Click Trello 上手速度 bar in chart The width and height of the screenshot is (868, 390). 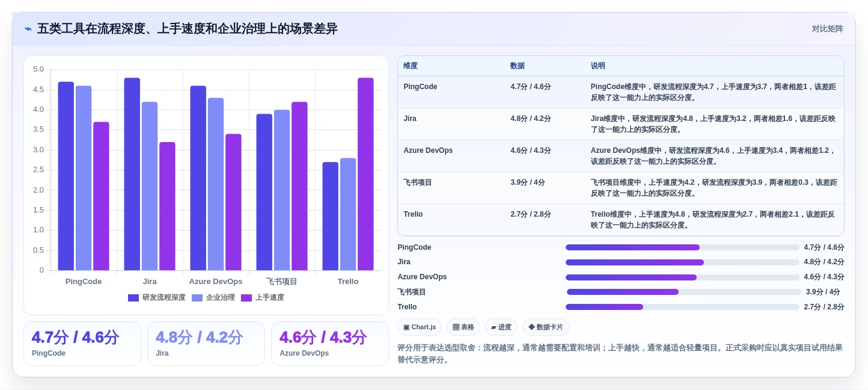click(365, 174)
